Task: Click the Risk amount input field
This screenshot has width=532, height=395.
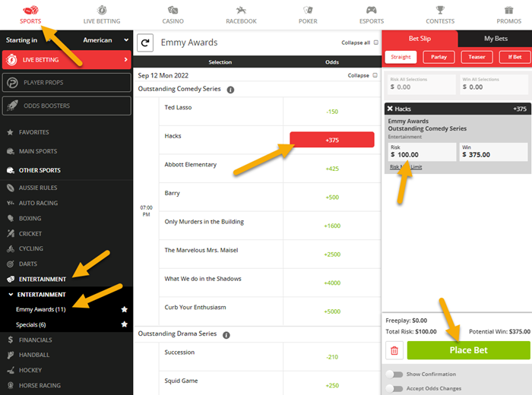Action: (420, 155)
